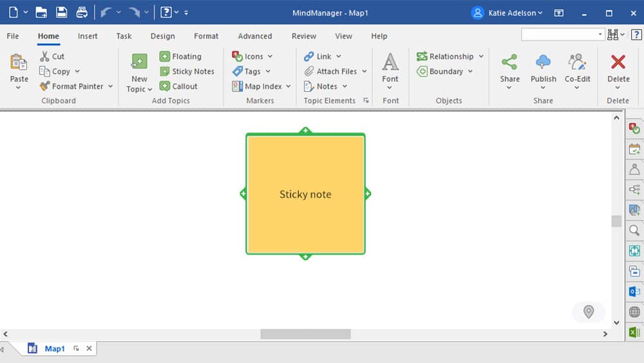
Task: Open the Help tab
Action: [x=379, y=36]
